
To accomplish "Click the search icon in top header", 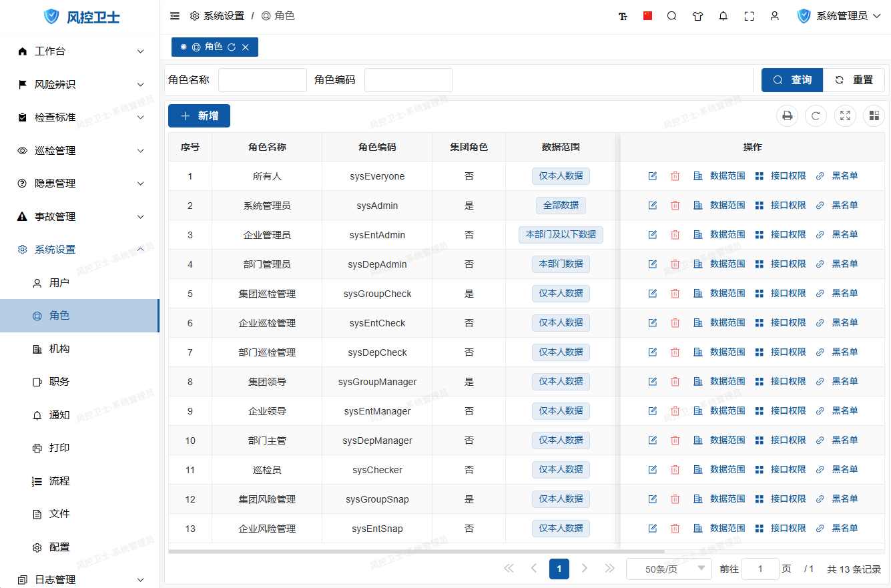I will pos(672,16).
